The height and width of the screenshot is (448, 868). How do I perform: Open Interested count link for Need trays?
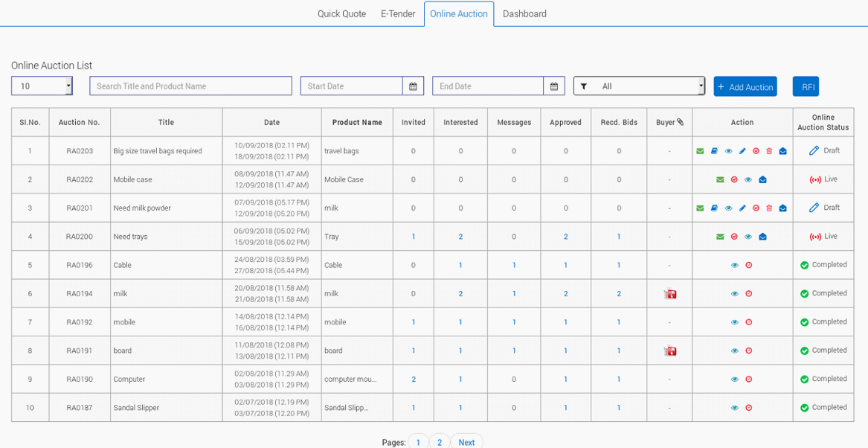(x=460, y=237)
